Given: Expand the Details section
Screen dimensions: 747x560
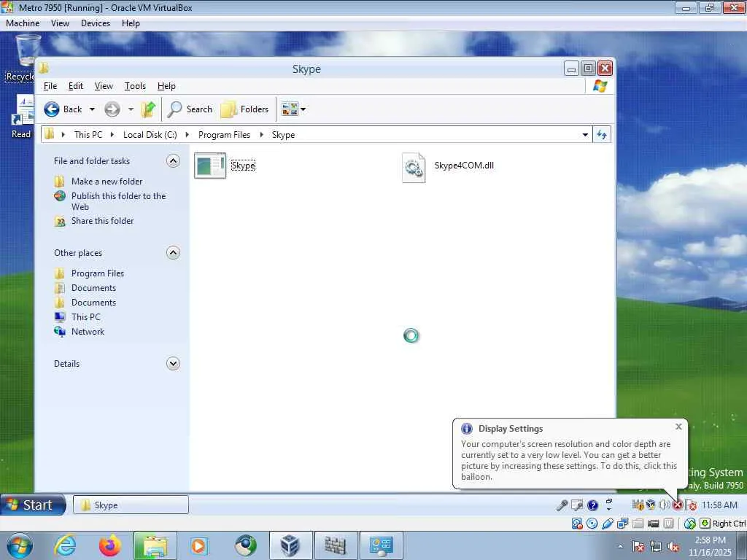Looking at the screenshot, I should pyautogui.click(x=173, y=364).
